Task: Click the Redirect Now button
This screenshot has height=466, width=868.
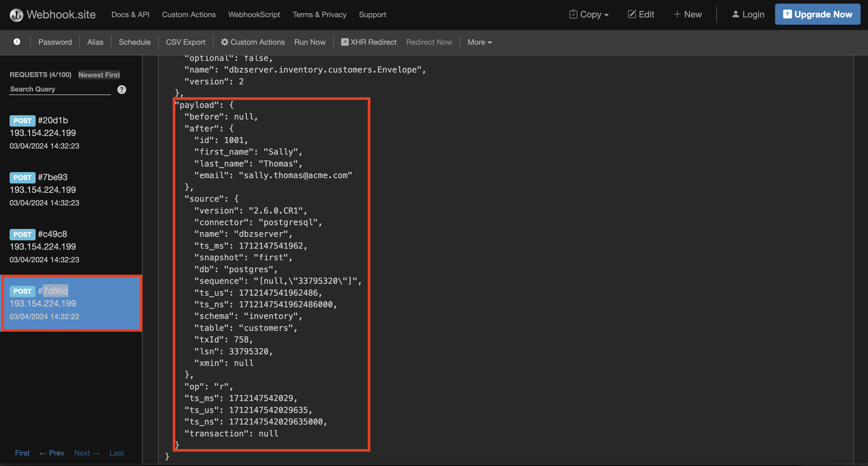Action: coord(429,42)
